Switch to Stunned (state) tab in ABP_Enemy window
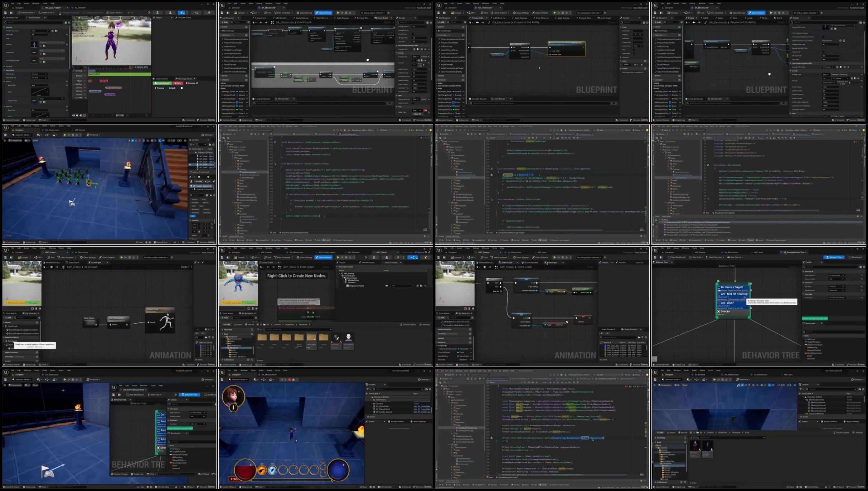The width and height of the screenshot is (868, 491). (531, 262)
